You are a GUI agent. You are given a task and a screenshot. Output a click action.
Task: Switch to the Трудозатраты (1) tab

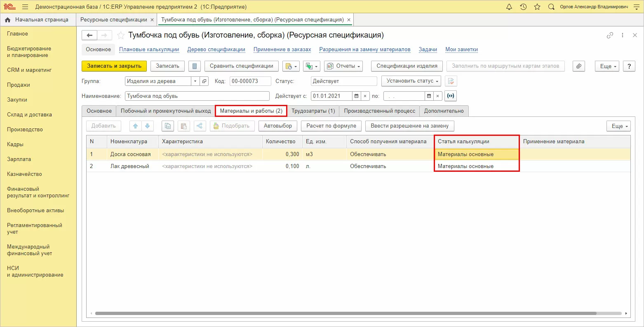tap(313, 111)
